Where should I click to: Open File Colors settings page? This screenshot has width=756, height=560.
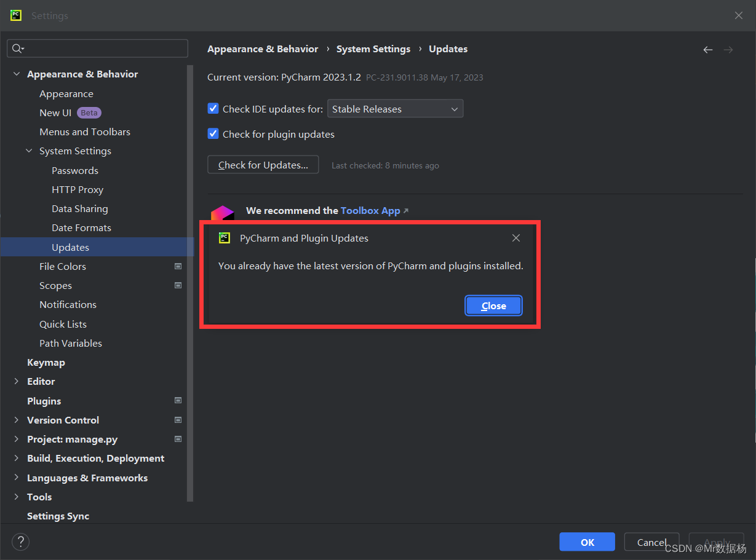tap(63, 266)
